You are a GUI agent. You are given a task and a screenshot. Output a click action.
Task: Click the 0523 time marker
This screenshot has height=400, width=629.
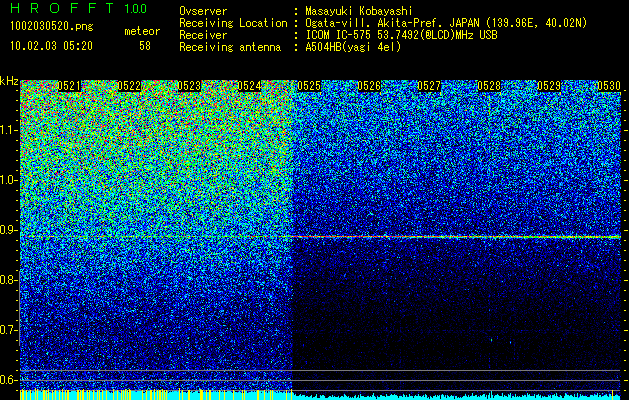pos(189,86)
